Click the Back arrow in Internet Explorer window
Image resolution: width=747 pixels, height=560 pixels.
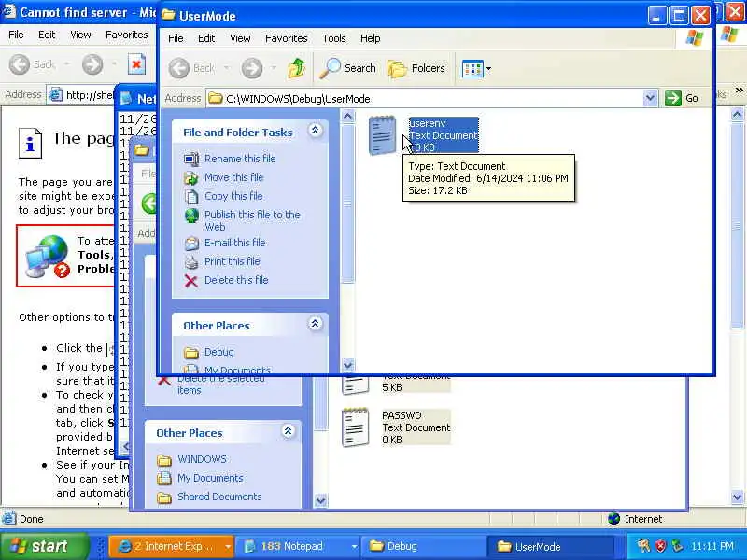[x=20, y=64]
